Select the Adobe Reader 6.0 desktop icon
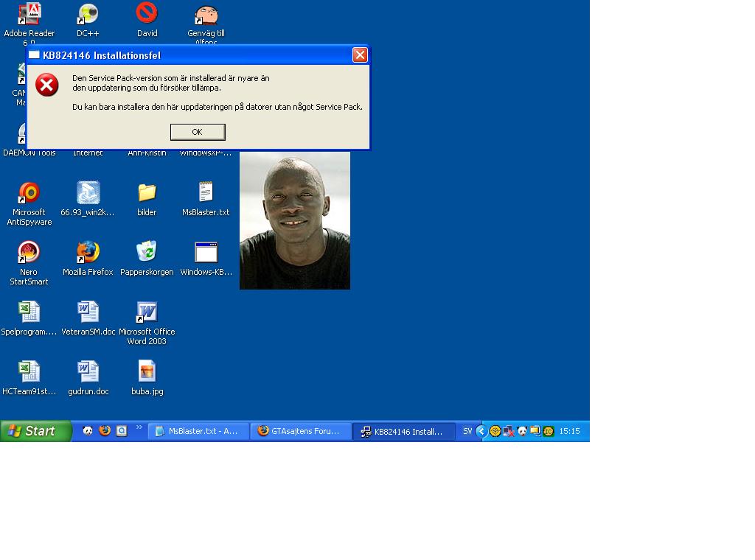755x560 pixels. click(29, 15)
